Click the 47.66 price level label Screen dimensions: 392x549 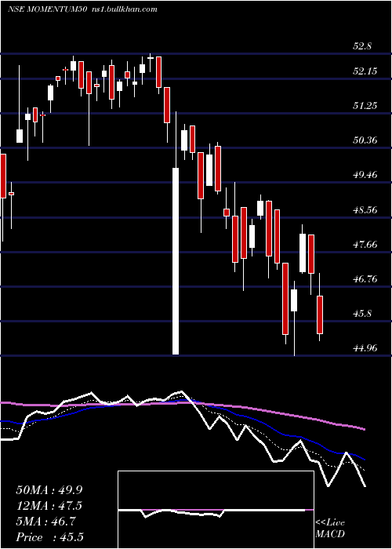tap(365, 245)
